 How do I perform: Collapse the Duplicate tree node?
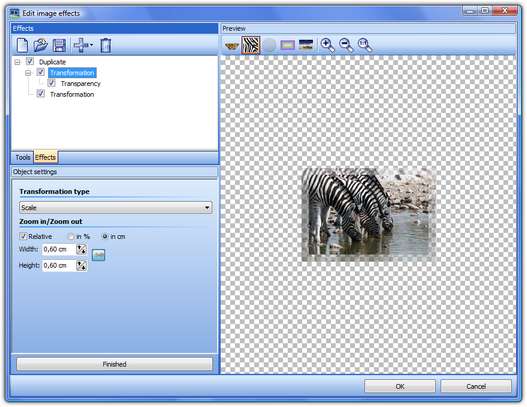pos(17,62)
